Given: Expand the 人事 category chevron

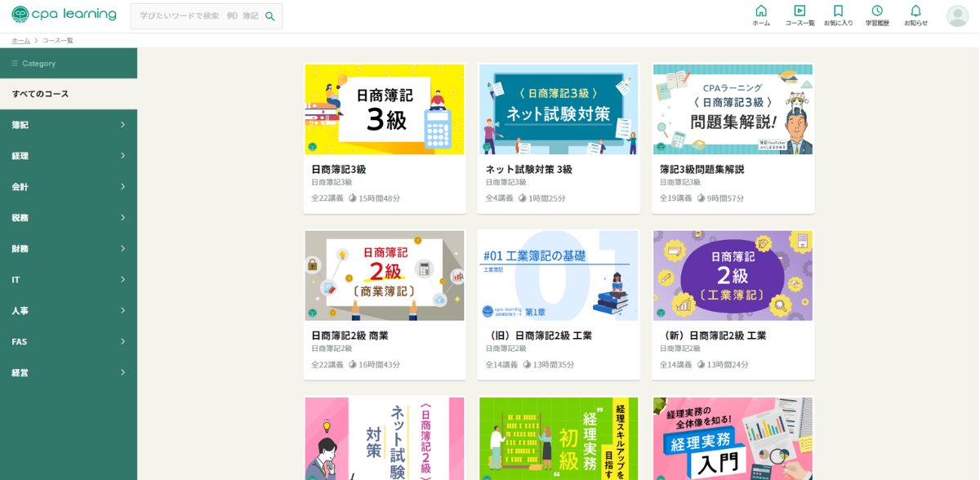Looking at the screenshot, I should point(122,311).
